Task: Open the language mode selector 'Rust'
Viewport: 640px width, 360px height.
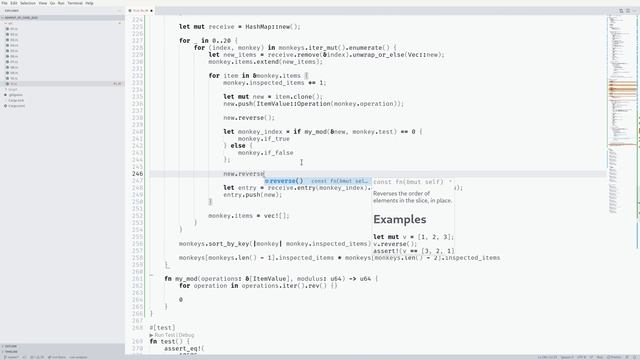Action: [600, 357]
